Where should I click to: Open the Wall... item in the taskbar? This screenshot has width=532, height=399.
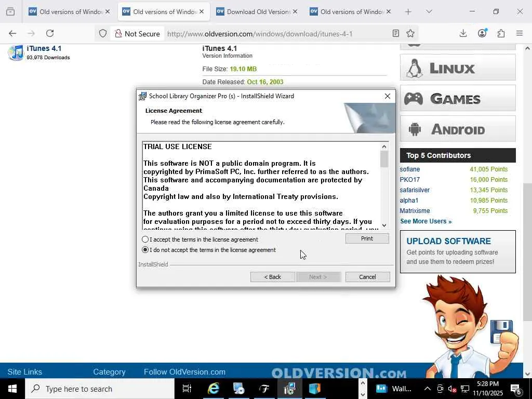[394, 389]
